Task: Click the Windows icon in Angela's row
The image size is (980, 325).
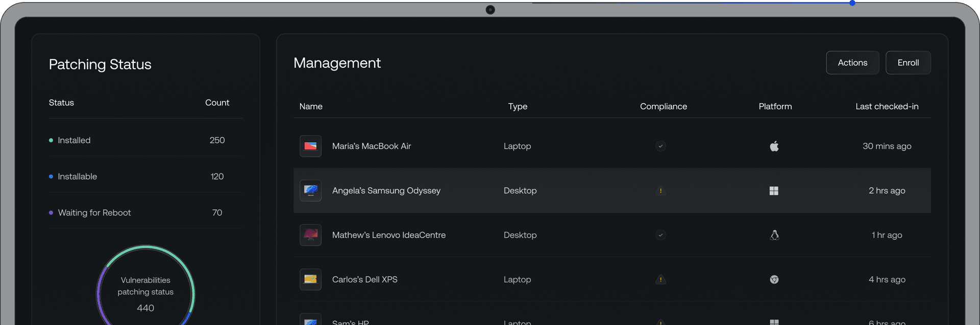Action: point(774,191)
